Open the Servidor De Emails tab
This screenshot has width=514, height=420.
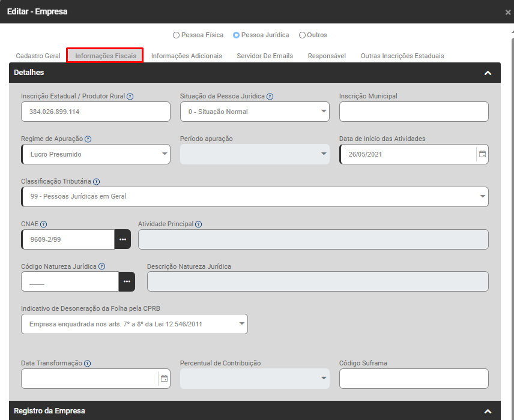click(265, 56)
